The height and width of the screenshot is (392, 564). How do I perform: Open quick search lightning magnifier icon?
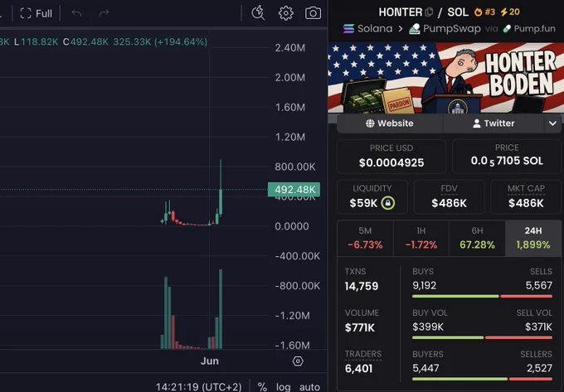[x=258, y=13]
